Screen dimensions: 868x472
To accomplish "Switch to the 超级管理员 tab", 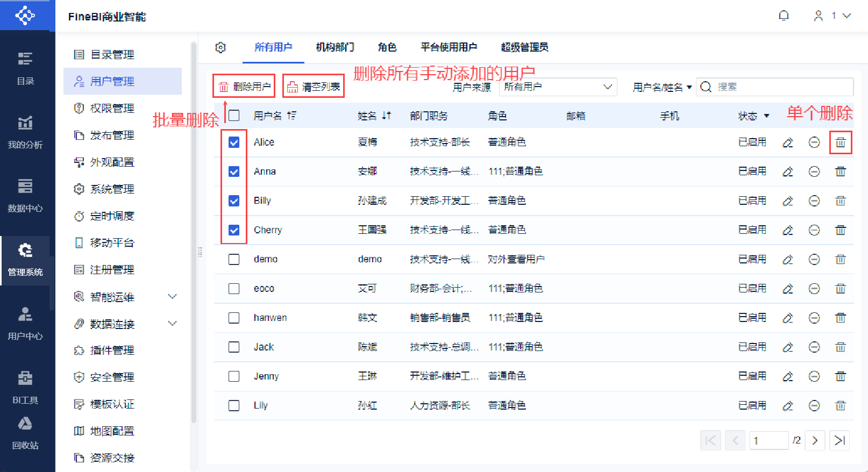I will pos(525,47).
